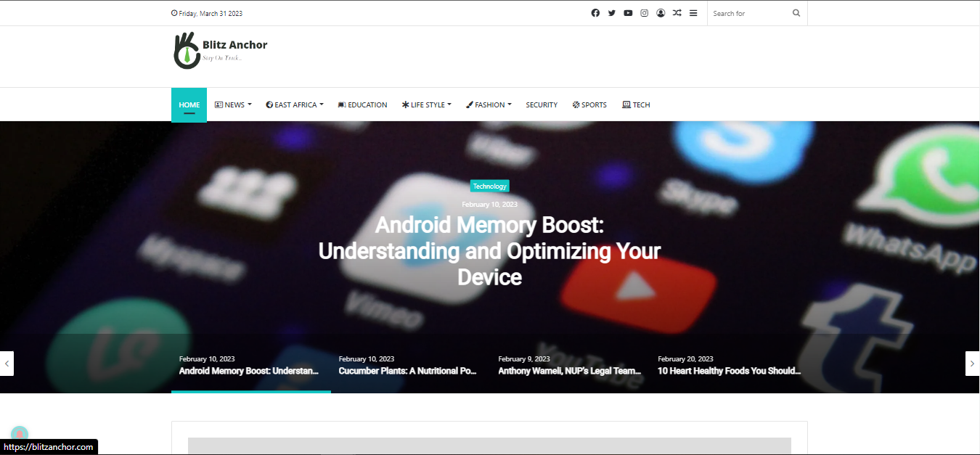The width and height of the screenshot is (980, 455).
Task: Click the Instagram icon in top bar
Action: coord(644,13)
